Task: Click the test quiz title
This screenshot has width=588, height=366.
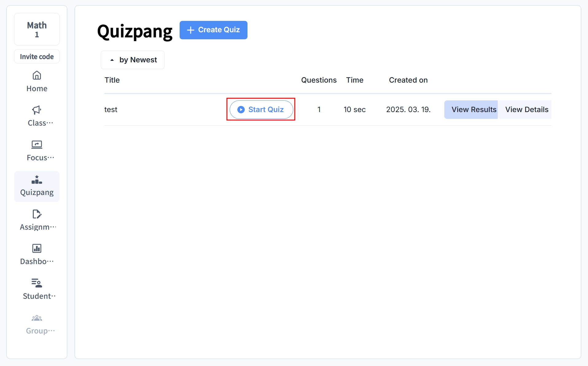Action: (111, 110)
